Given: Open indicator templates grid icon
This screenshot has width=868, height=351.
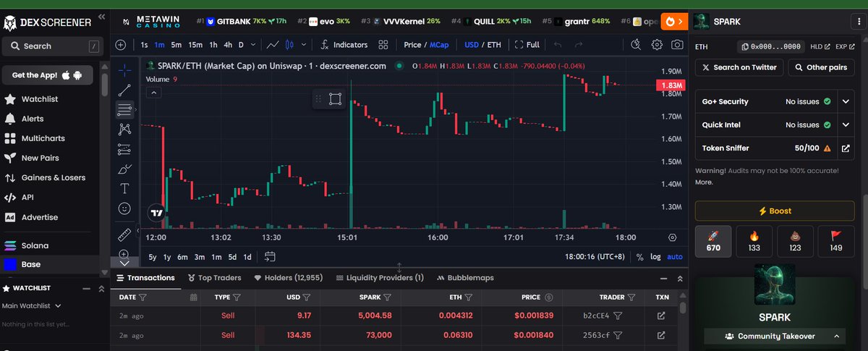Looking at the screenshot, I should click(383, 45).
